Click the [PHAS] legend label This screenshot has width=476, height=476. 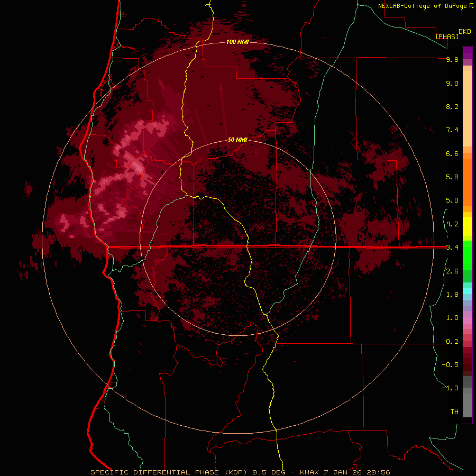(x=447, y=36)
